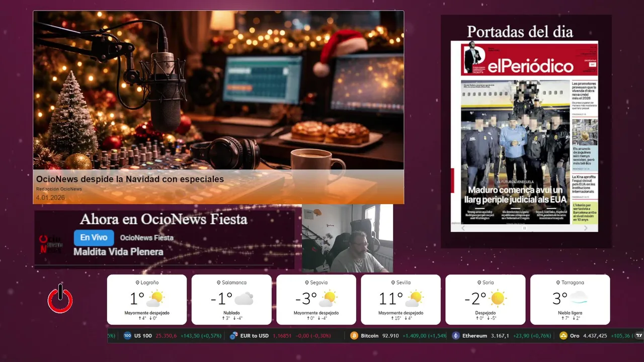Click the Maldita Vida Plenera show title

click(118, 251)
